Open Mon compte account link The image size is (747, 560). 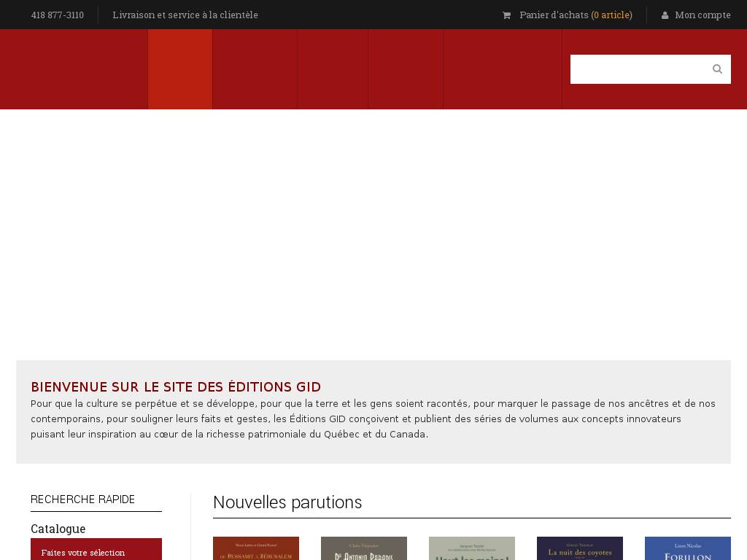(703, 15)
